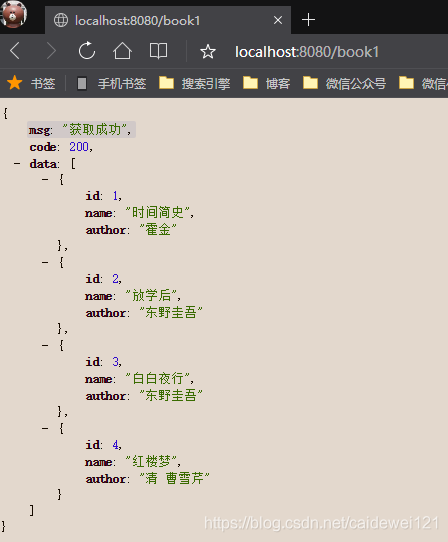Collapse the object with id 3

coord(45,345)
